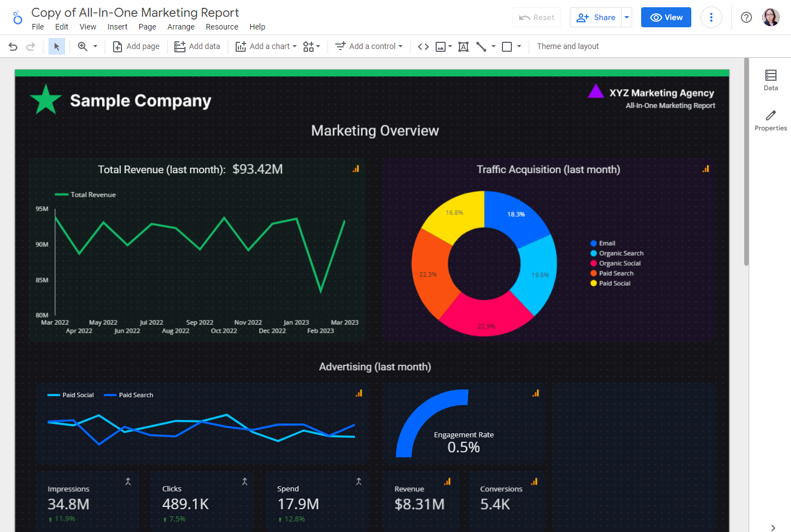The width and height of the screenshot is (791, 532).
Task: Expand the zoom level dropdown
Action: [95, 47]
